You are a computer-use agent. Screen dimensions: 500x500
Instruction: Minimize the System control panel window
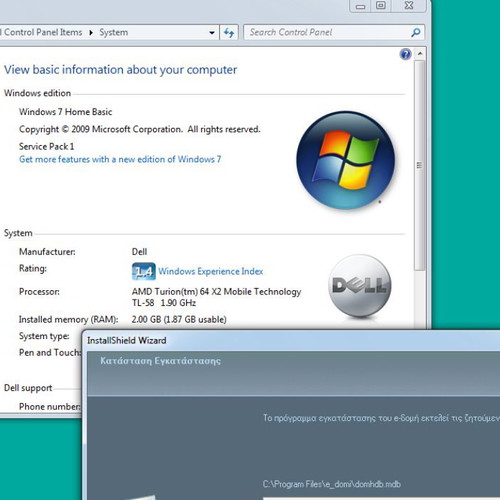(x=360, y=6)
